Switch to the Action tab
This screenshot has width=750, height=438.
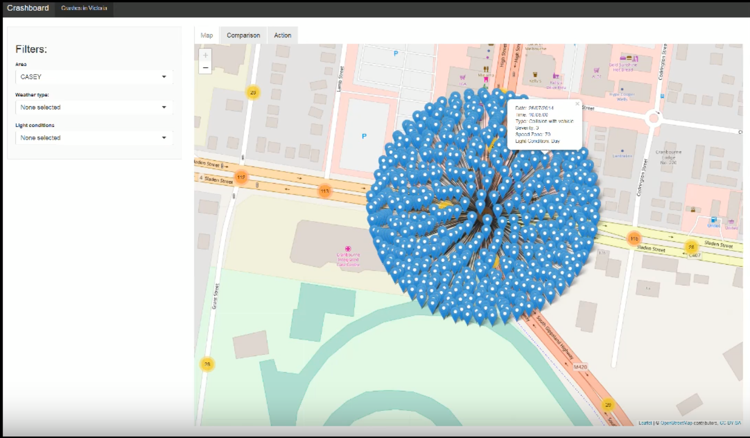[x=283, y=35]
